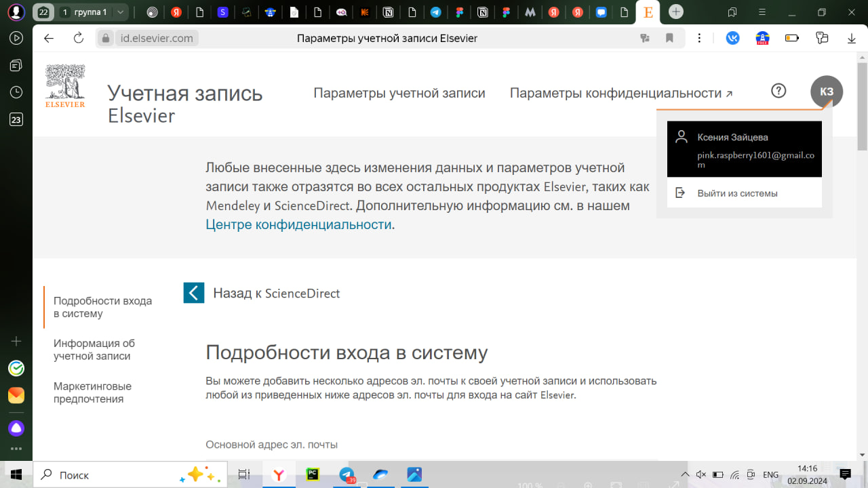The width and height of the screenshot is (868, 488).
Task: Open the sidebar more options dots
Action: coord(16,449)
